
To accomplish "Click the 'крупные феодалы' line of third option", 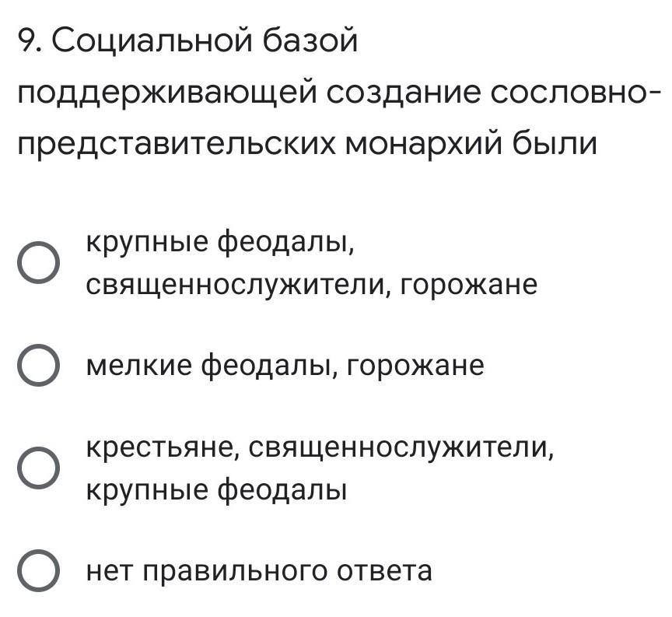I will (x=216, y=489).
